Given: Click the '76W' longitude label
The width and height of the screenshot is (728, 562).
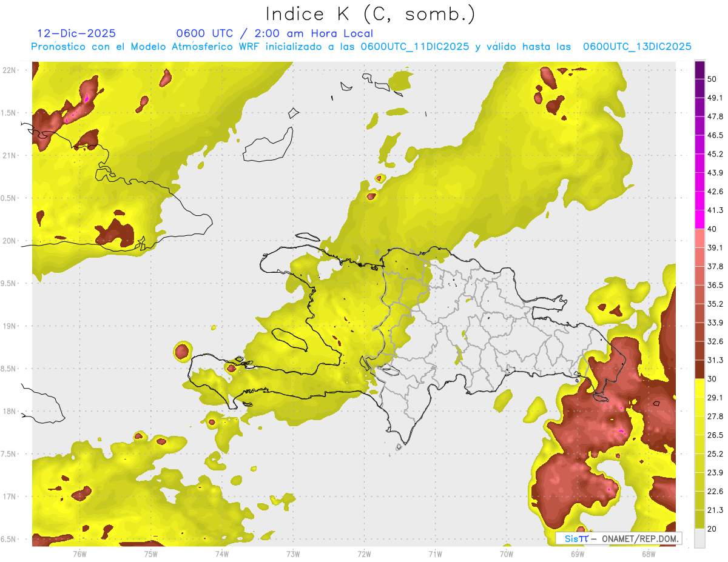Looking at the screenshot, I should 79,554.
